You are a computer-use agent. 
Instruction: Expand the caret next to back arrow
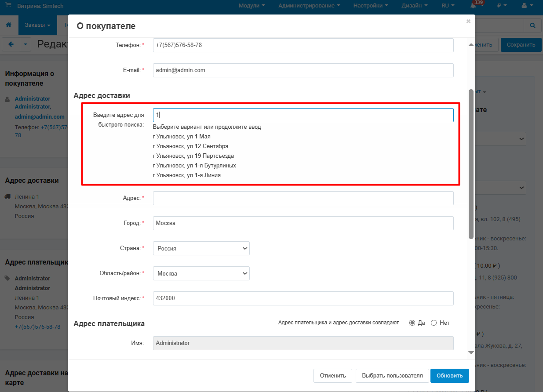point(26,44)
